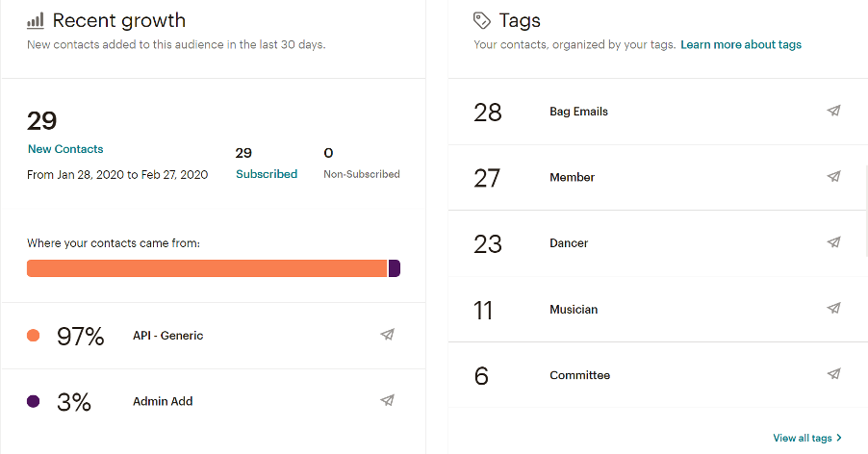Viewport: 868px width, 454px height.
Task: Click send icon for Musician tag
Action: tap(833, 309)
